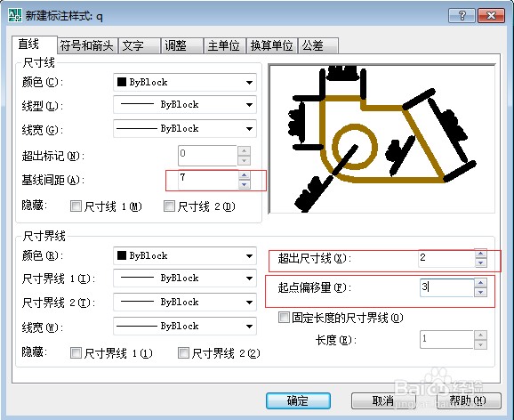Increase 基线间距 with the up arrow
This screenshot has height=420, width=514.
click(x=244, y=175)
